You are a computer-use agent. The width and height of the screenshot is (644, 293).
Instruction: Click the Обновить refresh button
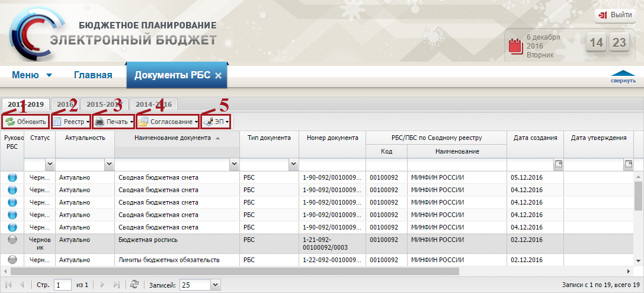click(25, 122)
